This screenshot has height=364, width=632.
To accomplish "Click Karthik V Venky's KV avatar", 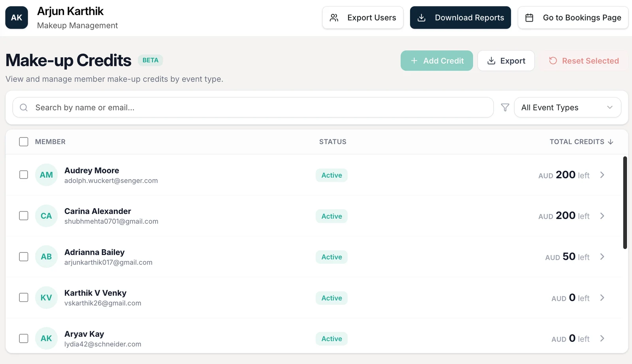I will tap(46, 298).
